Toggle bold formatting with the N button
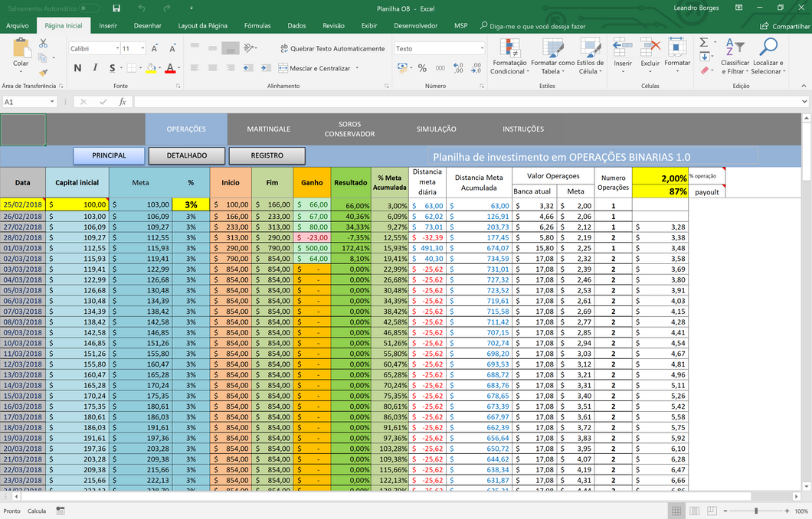The image size is (812, 519). (77, 68)
